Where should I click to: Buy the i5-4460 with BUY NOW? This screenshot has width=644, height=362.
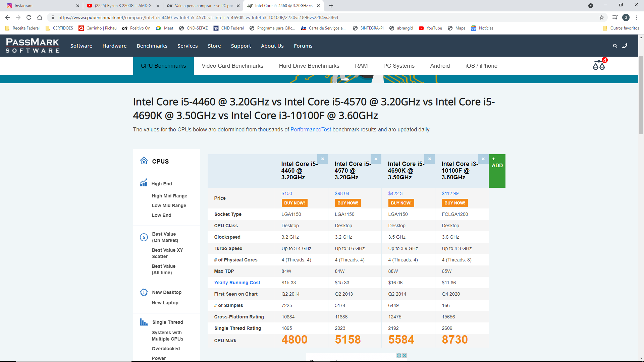[294, 203]
